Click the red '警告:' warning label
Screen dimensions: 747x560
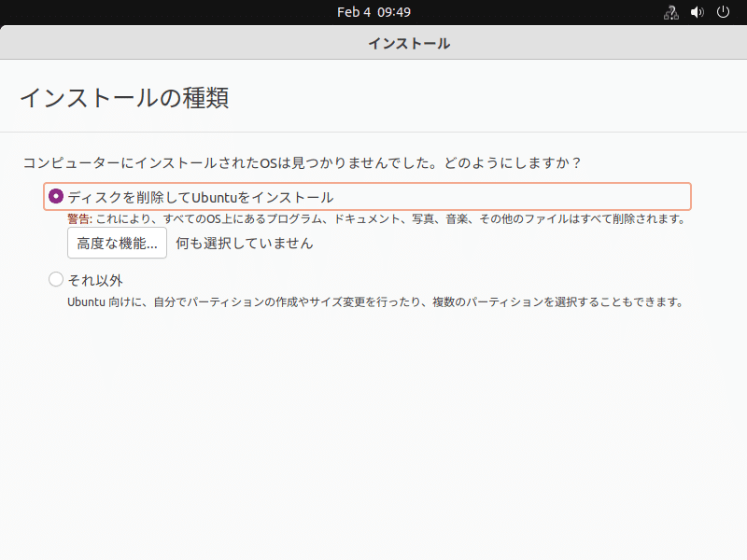coord(79,219)
